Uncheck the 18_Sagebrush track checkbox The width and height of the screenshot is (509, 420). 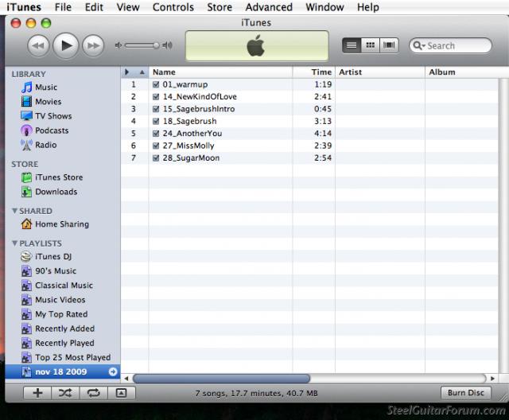coord(157,121)
